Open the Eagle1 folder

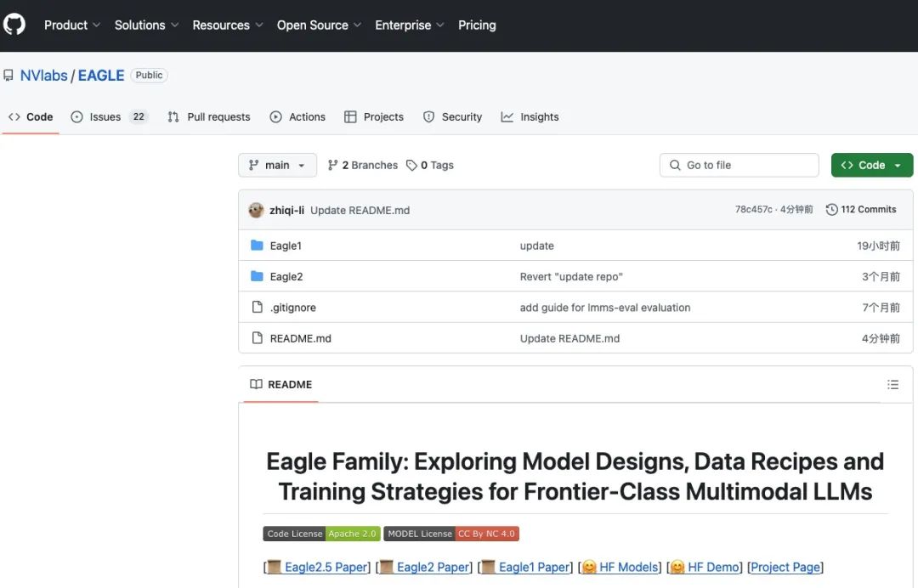286,246
